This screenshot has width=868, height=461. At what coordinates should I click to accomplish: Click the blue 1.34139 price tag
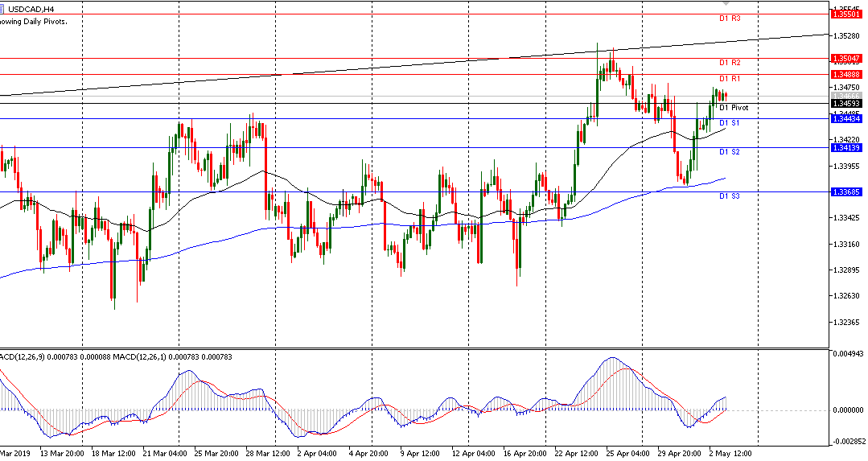[847, 147]
